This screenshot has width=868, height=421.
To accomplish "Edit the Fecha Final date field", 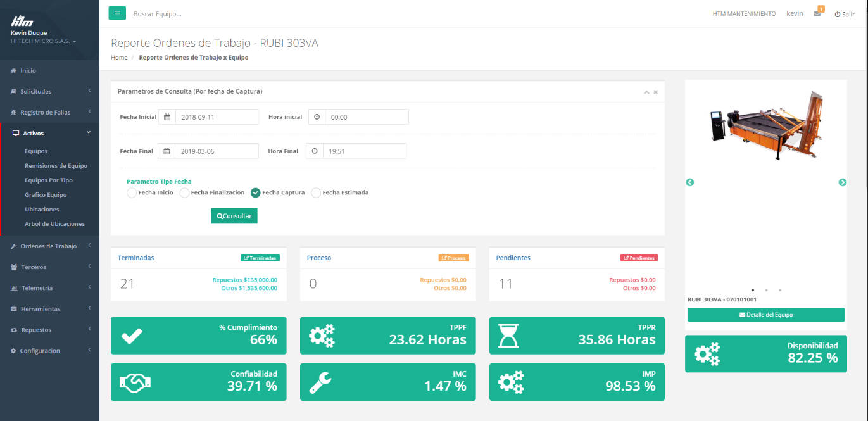I will click(x=217, y=151).
